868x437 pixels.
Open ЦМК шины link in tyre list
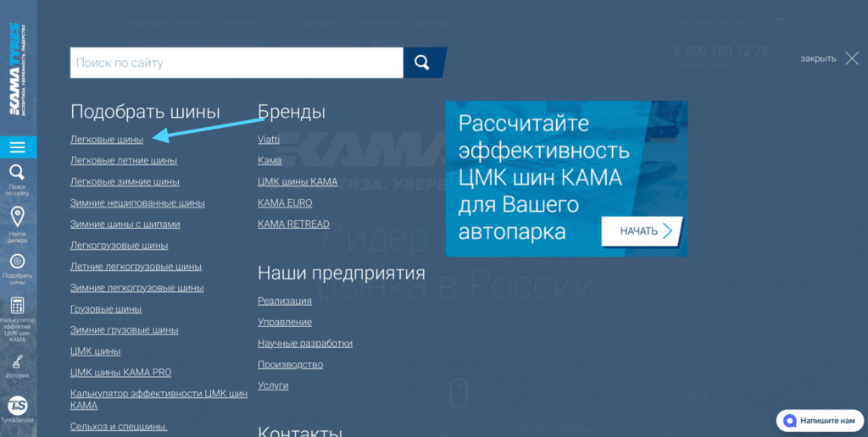(x=95, y=351)
